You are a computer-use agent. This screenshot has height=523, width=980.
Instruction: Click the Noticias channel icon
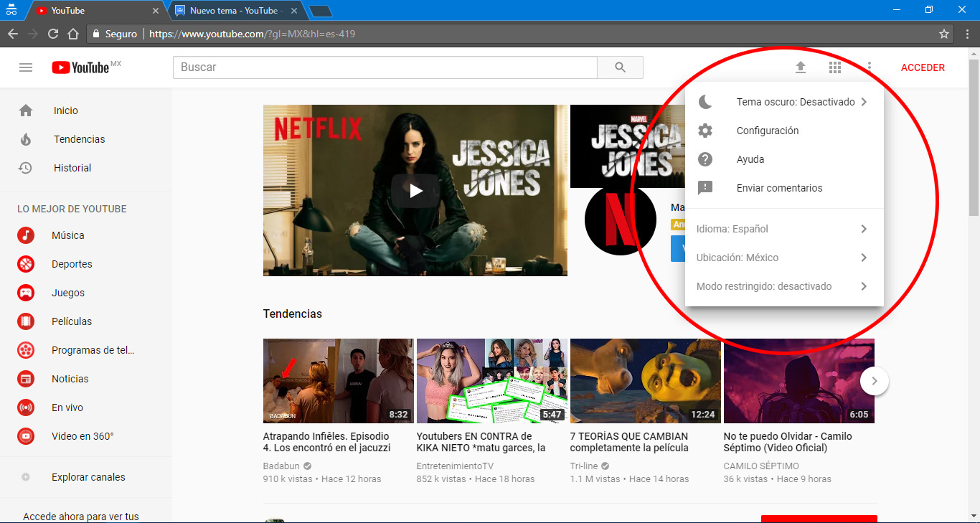pos(26,379)
